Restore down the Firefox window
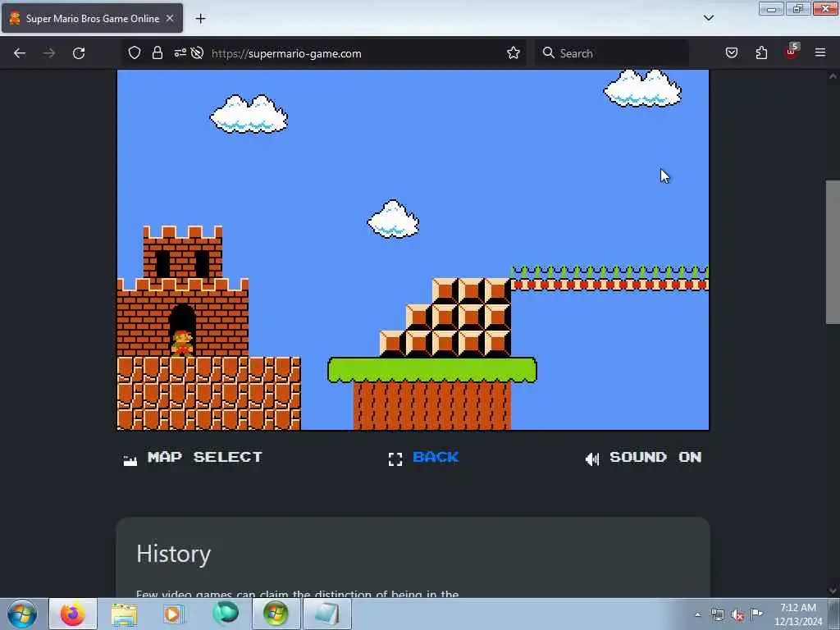 pos(798,9)
